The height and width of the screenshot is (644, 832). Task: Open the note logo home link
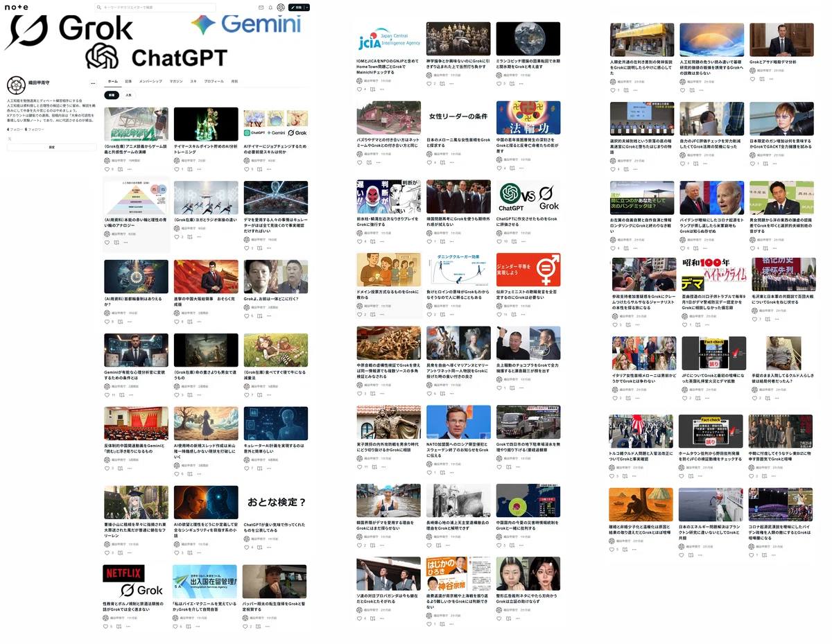(17, 7)
